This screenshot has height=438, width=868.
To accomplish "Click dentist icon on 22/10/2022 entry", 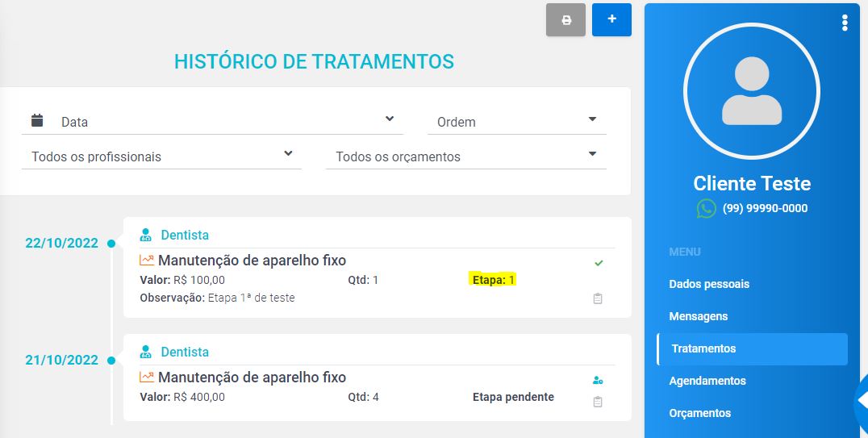I will coord(145,235).
